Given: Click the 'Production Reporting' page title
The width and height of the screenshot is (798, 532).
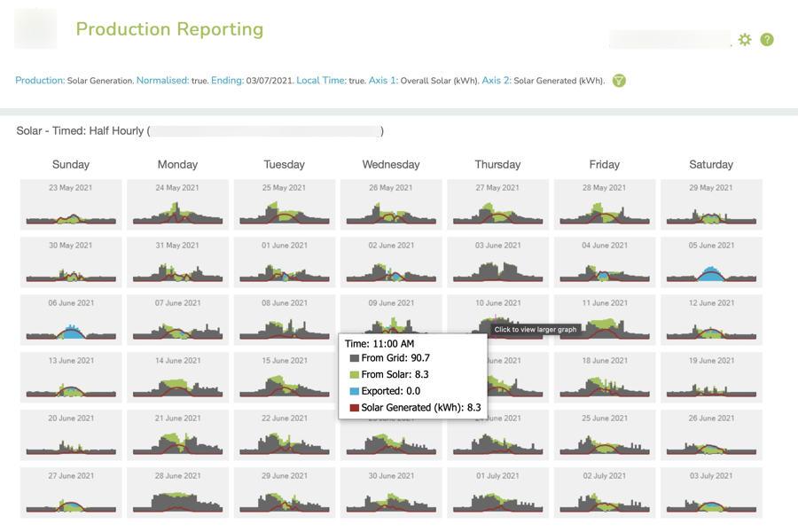Looking at the screenshot, I should tap(169, 29).
